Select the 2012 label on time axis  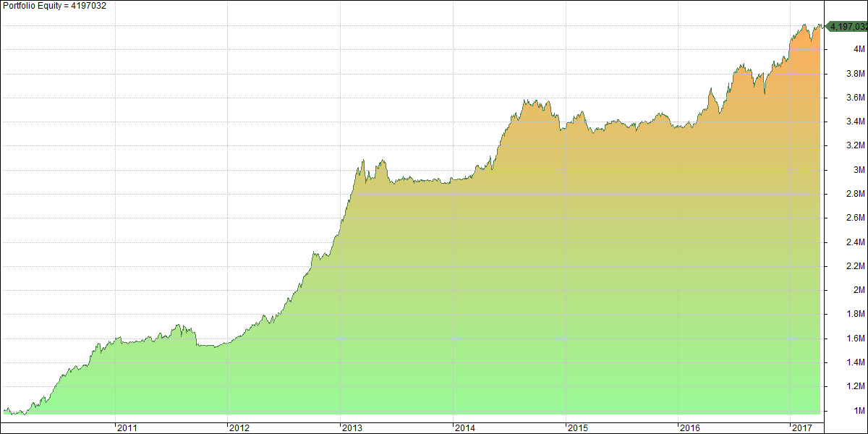(x=239, y=428)
